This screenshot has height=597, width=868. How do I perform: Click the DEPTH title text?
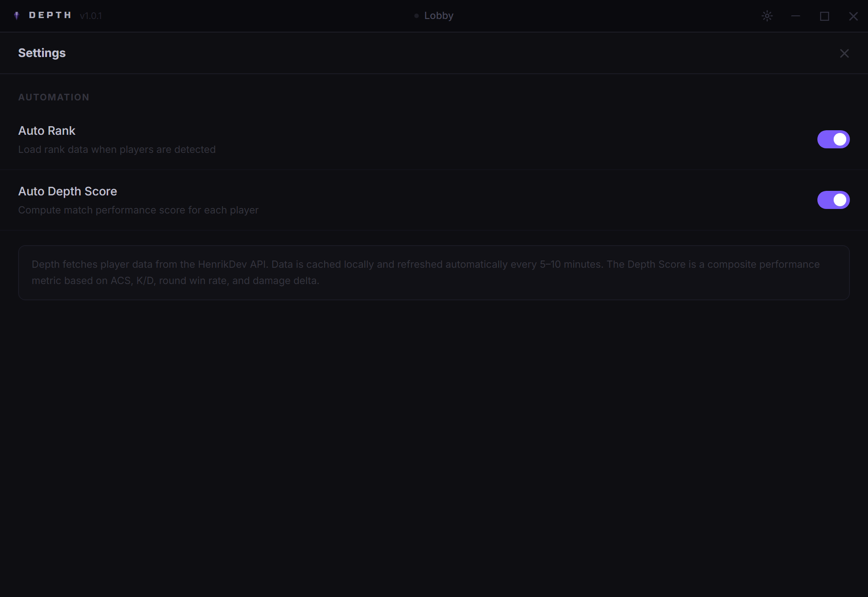tap(50, 15)
